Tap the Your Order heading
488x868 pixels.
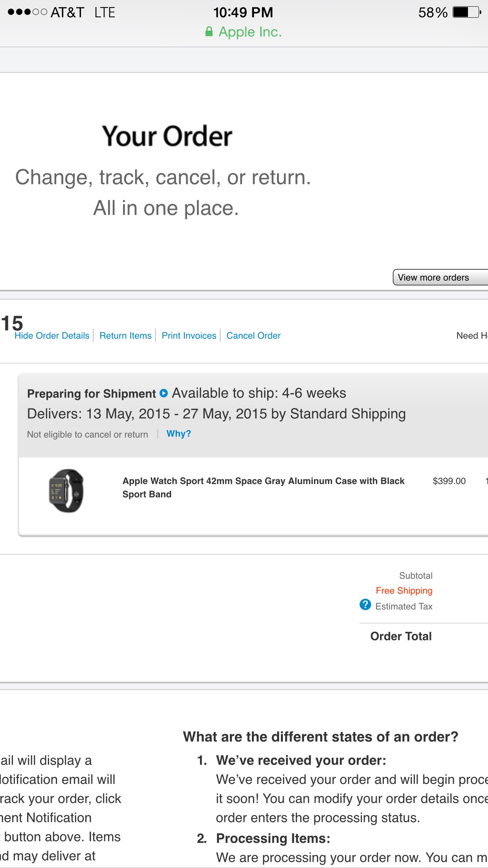(x=167, y=136)
